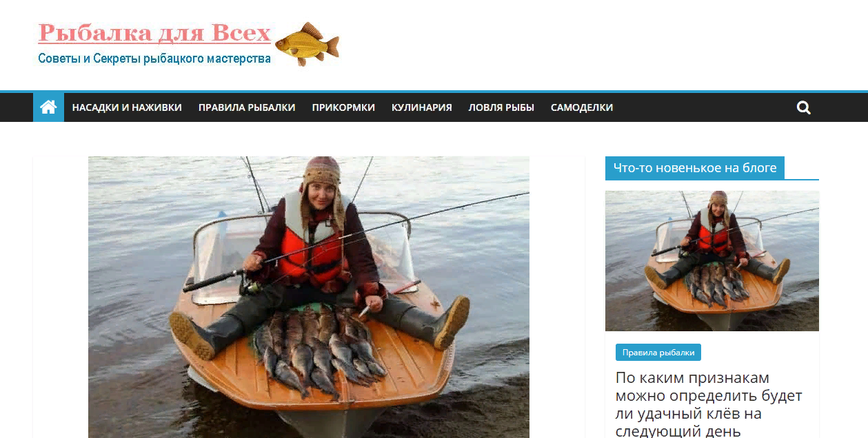The image size is (868, 438).
Task: Click the home icon in navigation bar
Action: tap(48, 107)
